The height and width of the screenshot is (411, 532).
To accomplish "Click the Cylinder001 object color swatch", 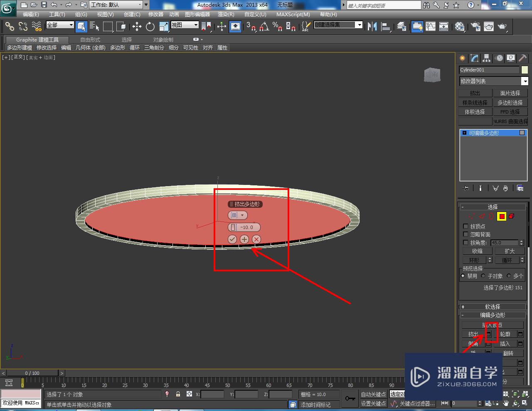I will (x=525, y=70).
